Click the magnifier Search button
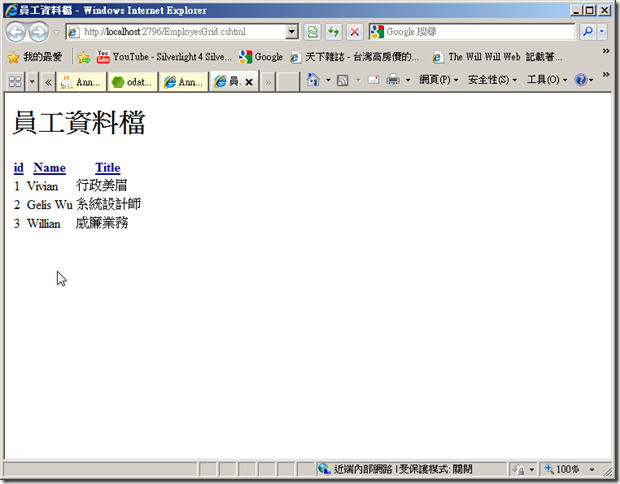The height and width of the screenshot is (484, 620). pos(588,32)
